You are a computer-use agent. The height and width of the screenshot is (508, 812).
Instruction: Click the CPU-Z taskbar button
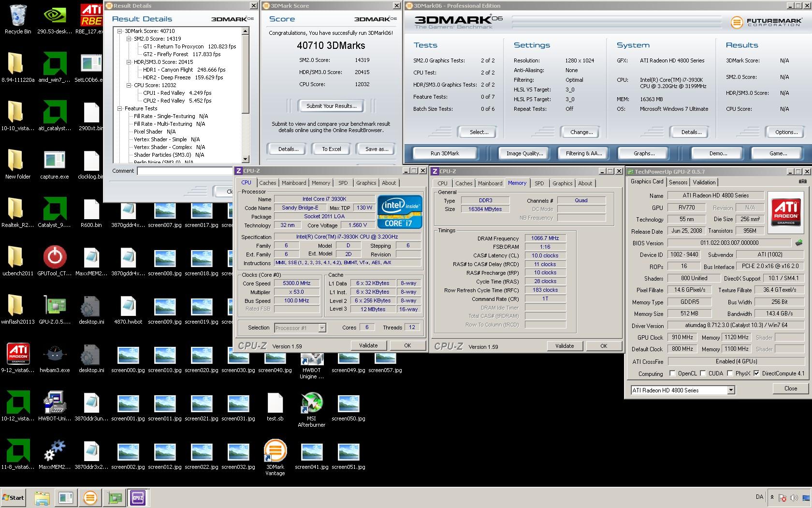coord(138,498)
